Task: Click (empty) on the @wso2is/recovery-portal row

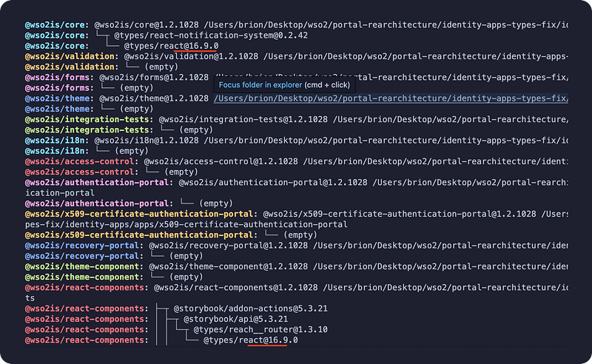Action: coord(186,256)
